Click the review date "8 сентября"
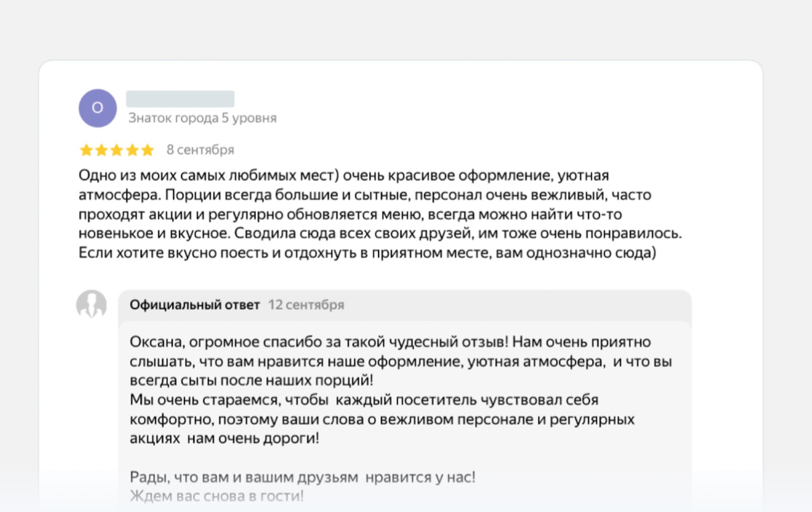 tap(200, 150)
